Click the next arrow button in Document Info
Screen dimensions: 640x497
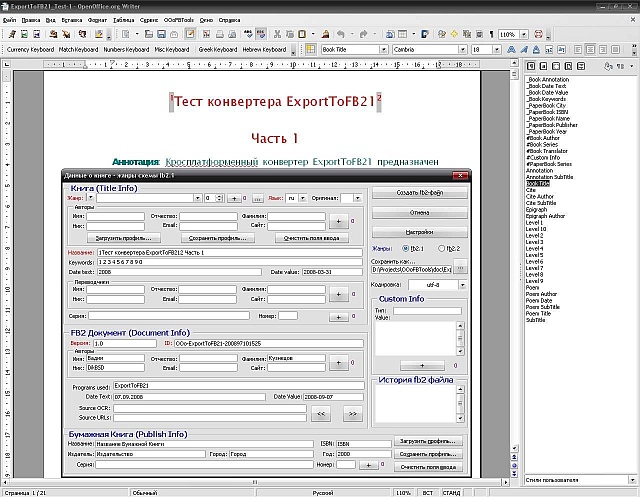pos(351,412)
